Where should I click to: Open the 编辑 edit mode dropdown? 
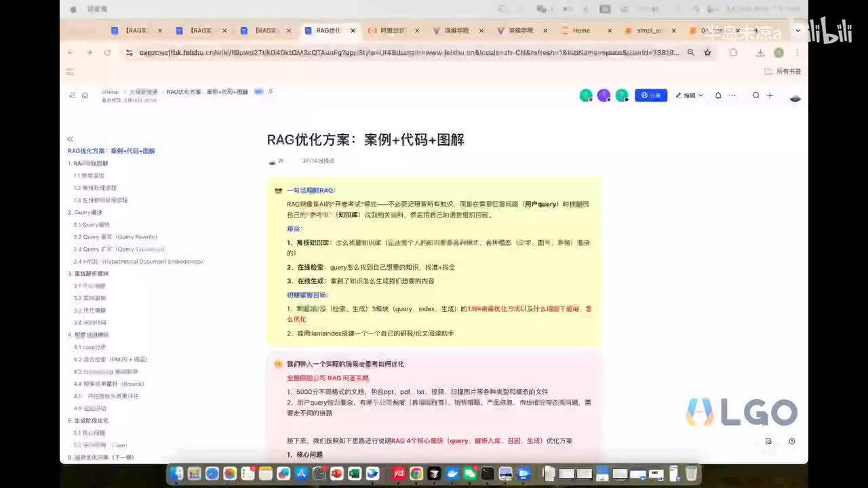689,96
